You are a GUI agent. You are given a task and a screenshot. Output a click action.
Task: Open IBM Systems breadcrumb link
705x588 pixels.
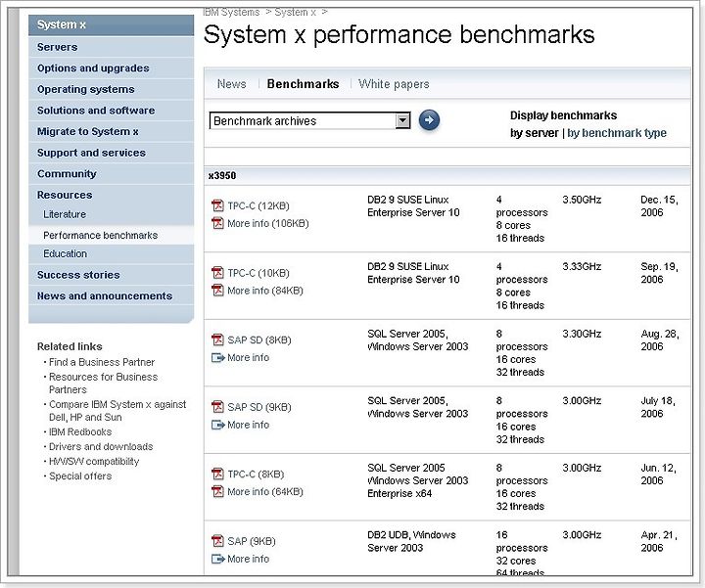[x=231, y=12]
